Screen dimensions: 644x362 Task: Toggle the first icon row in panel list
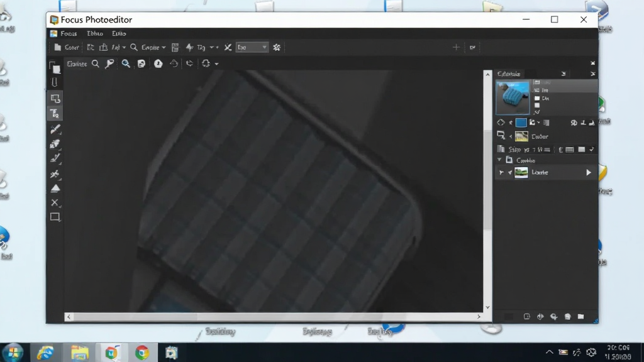pyautogui.click(x=537, y=82)
